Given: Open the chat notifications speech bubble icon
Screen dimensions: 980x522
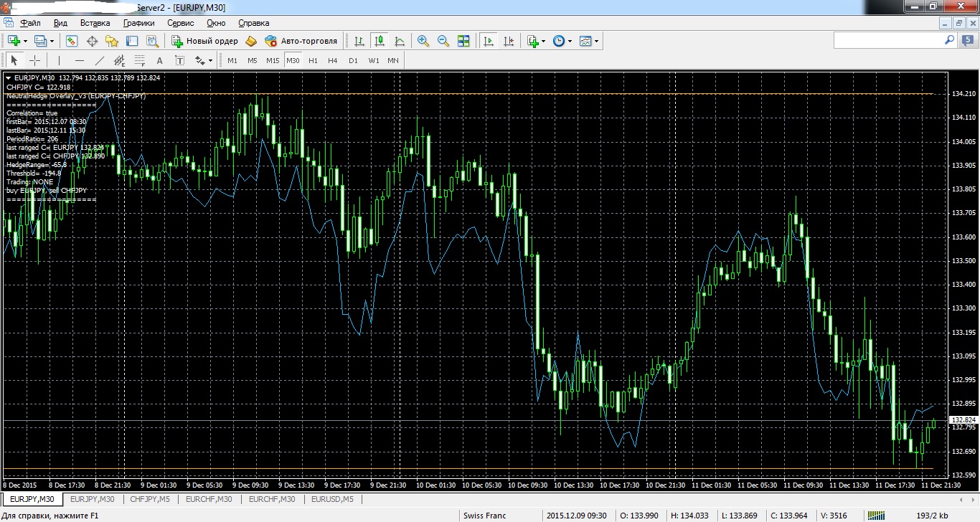Looking at the screenshot, I should tap(966, 41).
